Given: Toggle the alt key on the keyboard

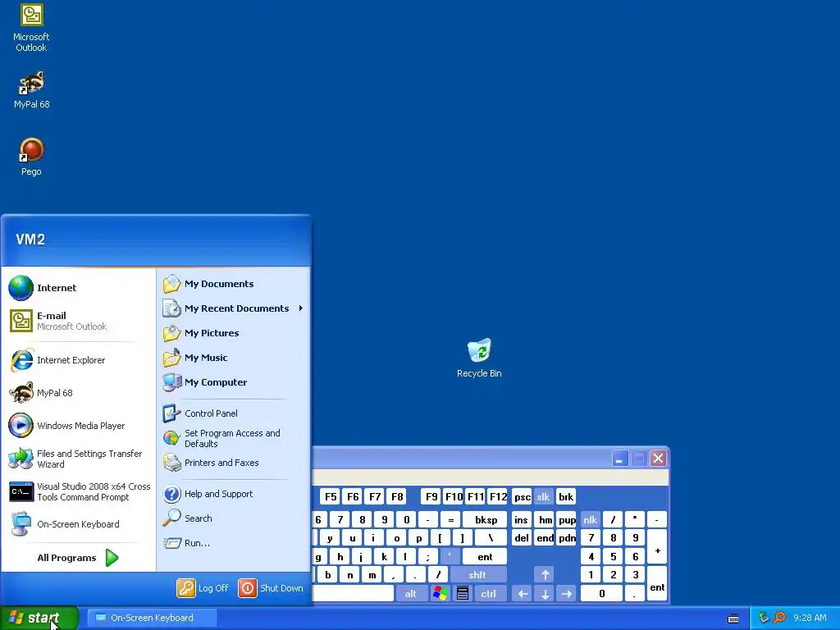Looking at the screenshot, I should [x=410, y=594].
